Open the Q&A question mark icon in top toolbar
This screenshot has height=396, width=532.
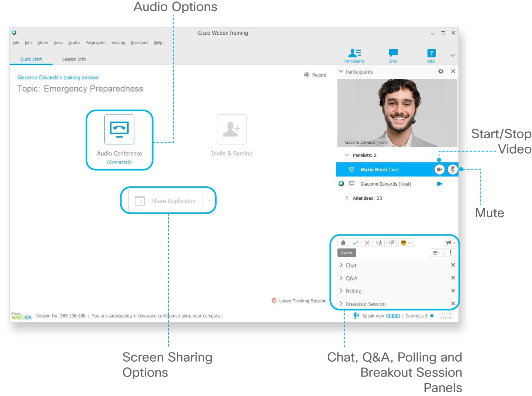431,53
